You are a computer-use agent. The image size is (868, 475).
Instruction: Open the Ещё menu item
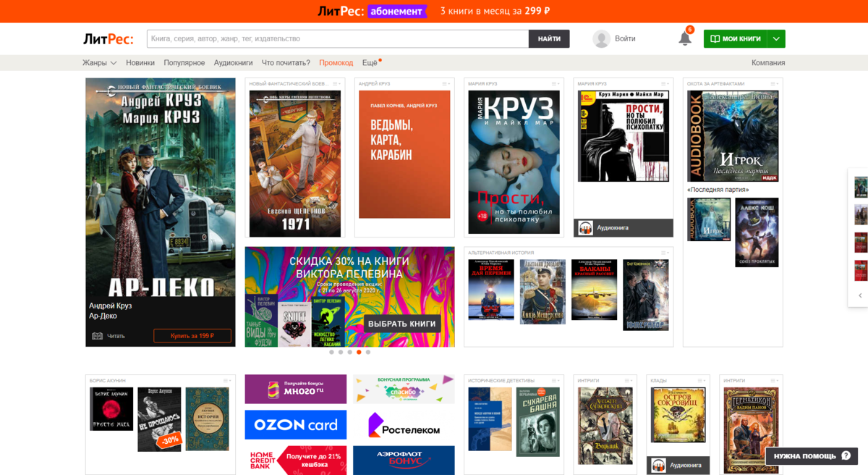pyautogui.click(x=370, y=63)
